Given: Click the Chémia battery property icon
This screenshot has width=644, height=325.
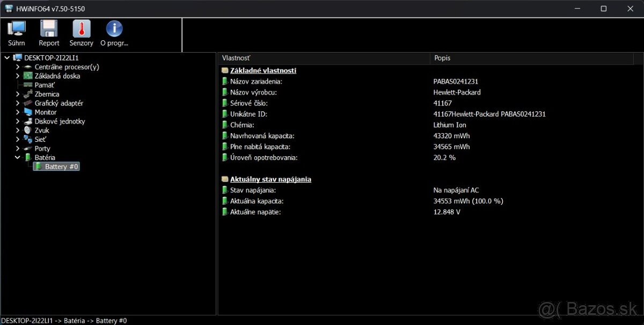Looking at the screenshot, I should [225, 125].
